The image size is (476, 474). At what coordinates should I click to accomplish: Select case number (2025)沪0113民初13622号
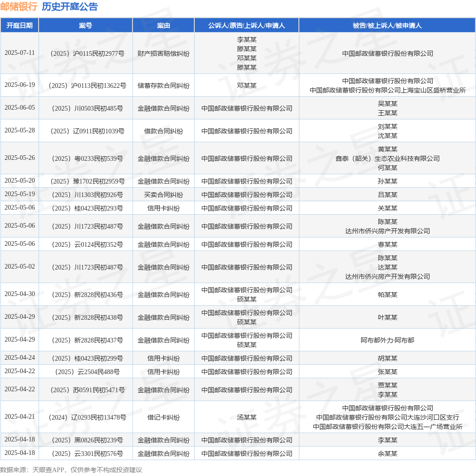[87, 86]
